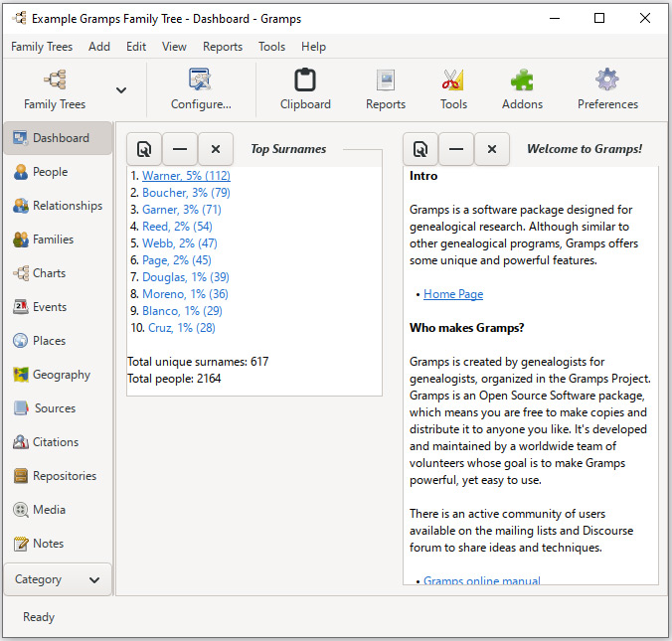Go to the People view in sidebar
Viewport: 672px width, 641px height.
(x=58, y=172)
